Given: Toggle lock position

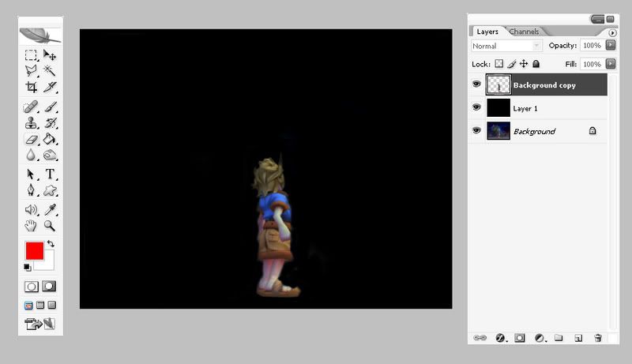Looking at the screenshot, I should [524, 64].
